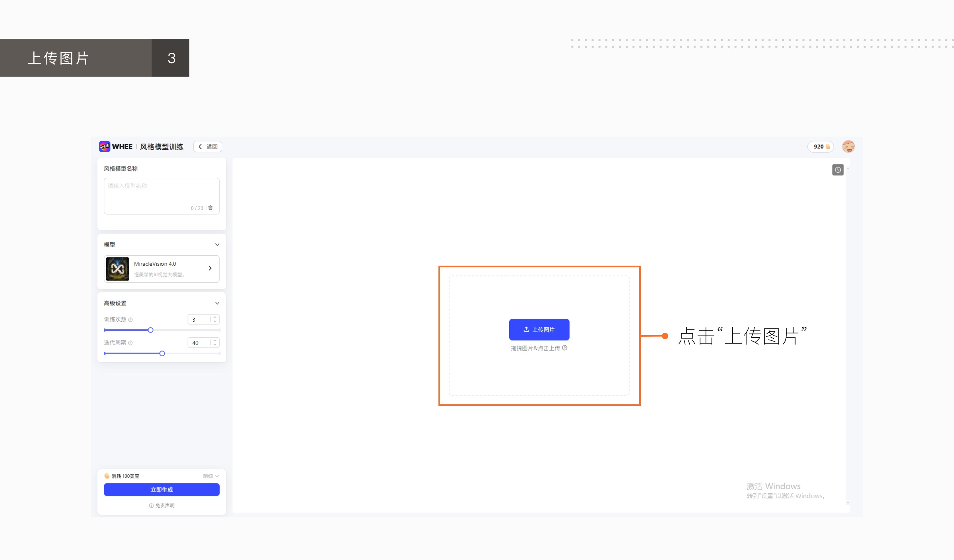Expand the 明细 cost details dropdown

click(x=210, y=476)
